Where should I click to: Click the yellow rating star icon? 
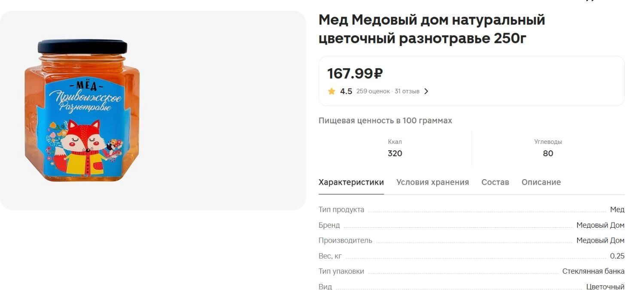point(331,91)
